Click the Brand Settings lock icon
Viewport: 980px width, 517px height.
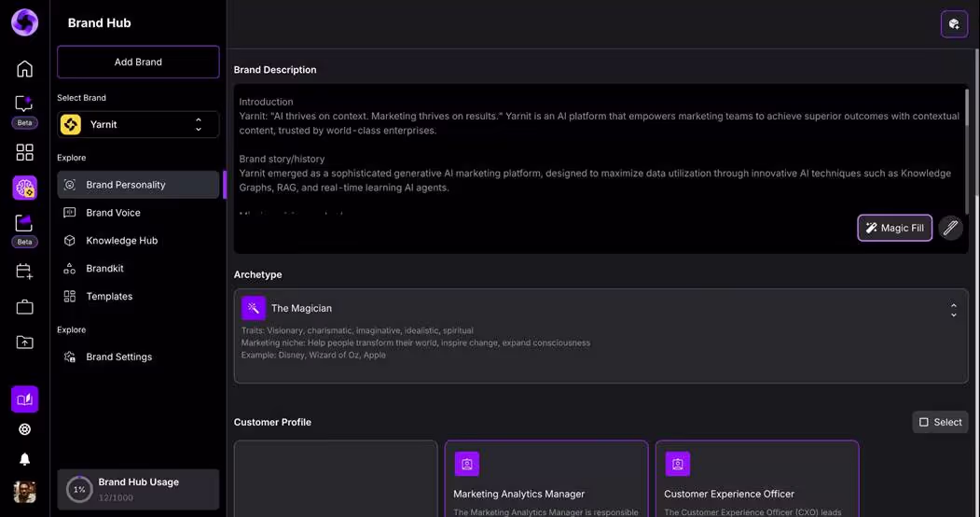click(x=69, y=357)
